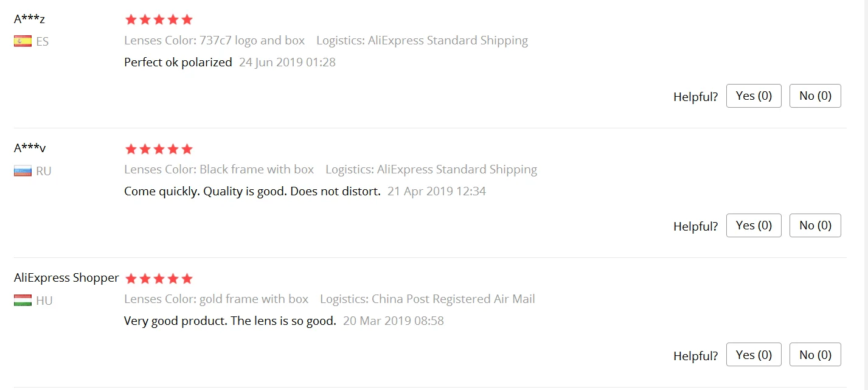868x390 pixels.
Task: Vote No on the 'Perfect ok polarized' review
Action: [815, 96]
